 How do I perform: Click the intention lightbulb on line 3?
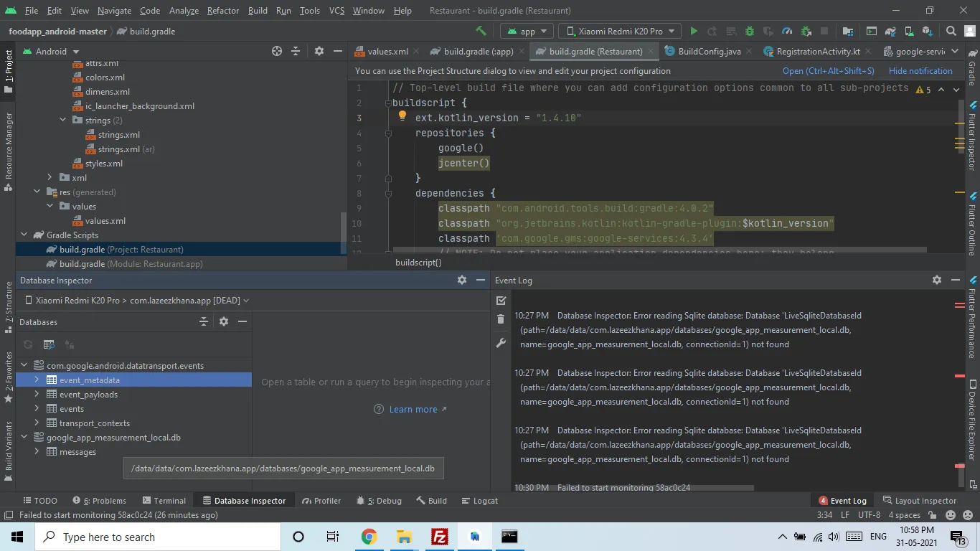(x=402, y=116)
